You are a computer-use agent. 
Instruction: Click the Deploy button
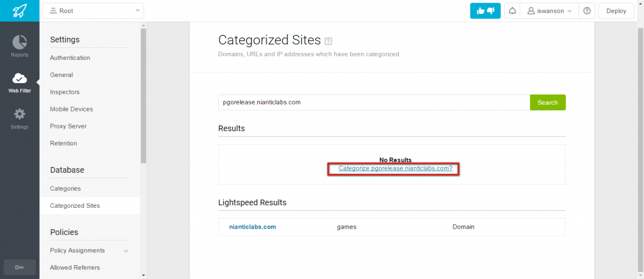(x=616, y=11)
